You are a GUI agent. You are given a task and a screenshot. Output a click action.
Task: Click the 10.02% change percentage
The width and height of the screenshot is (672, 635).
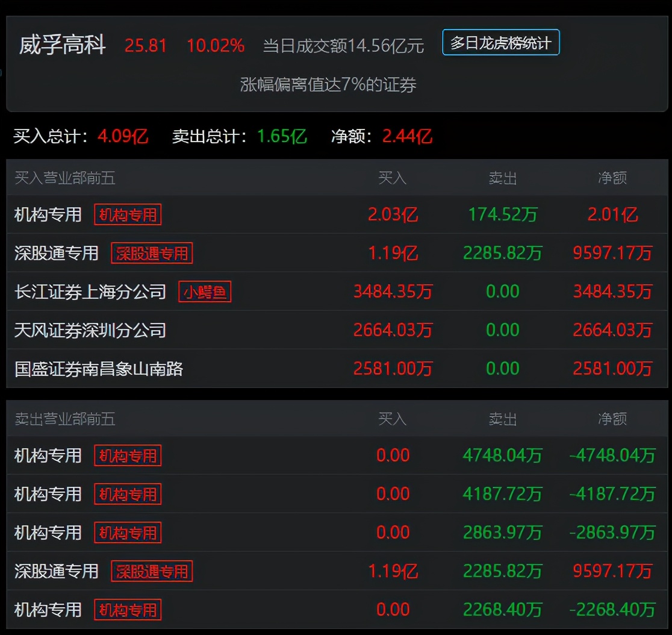[x=216, y=45]
